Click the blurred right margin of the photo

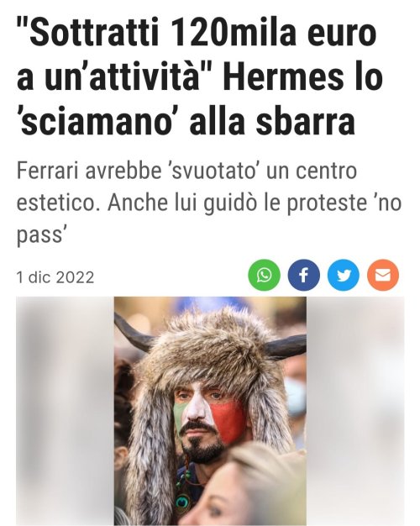coord(355,411)
